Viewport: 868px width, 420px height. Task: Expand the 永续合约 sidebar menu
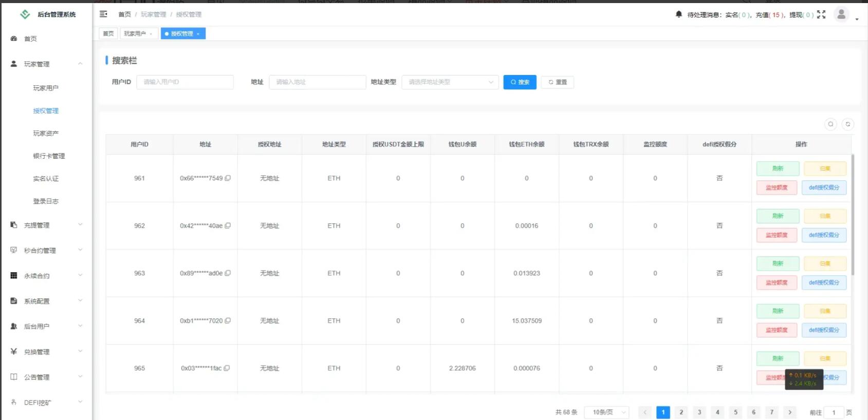tap(46, 276)
